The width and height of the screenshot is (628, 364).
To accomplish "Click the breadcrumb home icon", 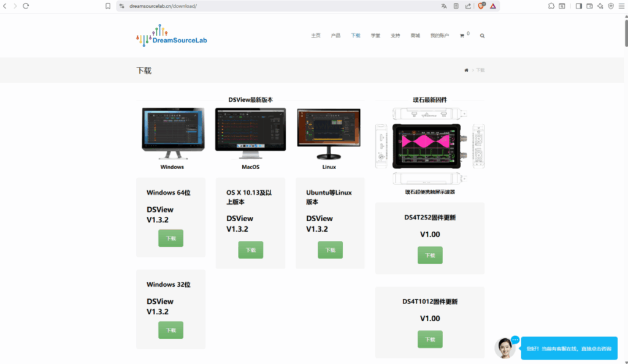I will tap(466, 70).
